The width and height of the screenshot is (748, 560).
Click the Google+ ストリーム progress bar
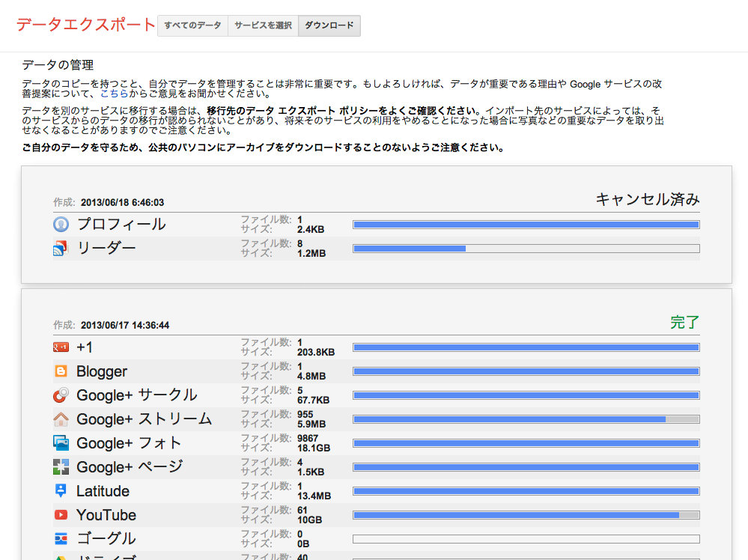tap(526, 419)
